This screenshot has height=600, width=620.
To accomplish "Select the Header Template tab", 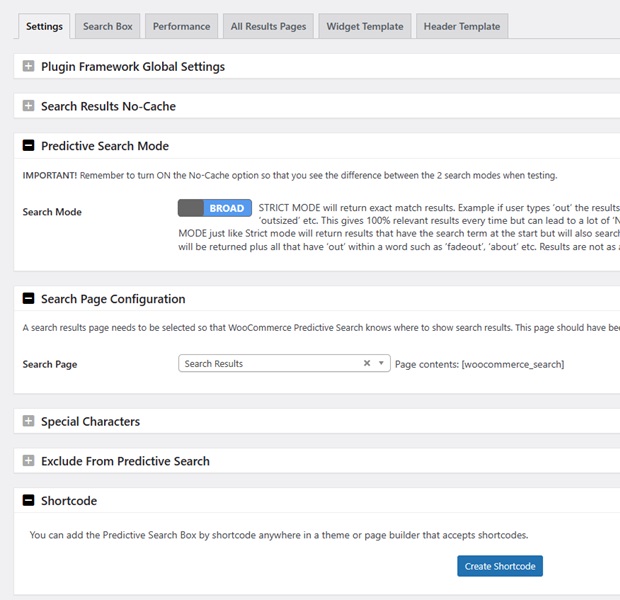I will point(461,26).
